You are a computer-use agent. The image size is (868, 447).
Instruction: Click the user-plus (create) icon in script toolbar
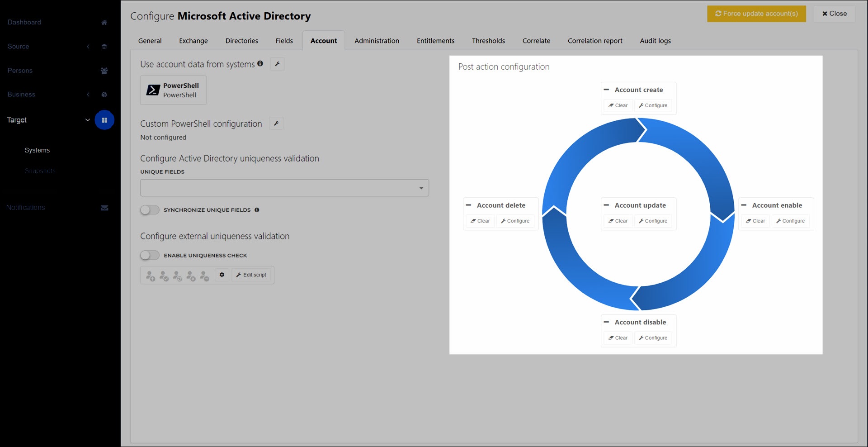pos(151,276)
